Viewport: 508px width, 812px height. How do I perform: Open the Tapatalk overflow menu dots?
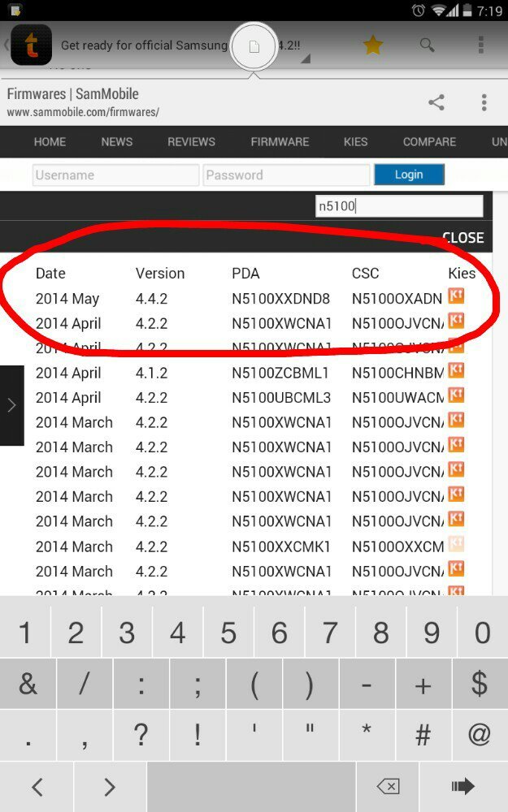[480, 45]
